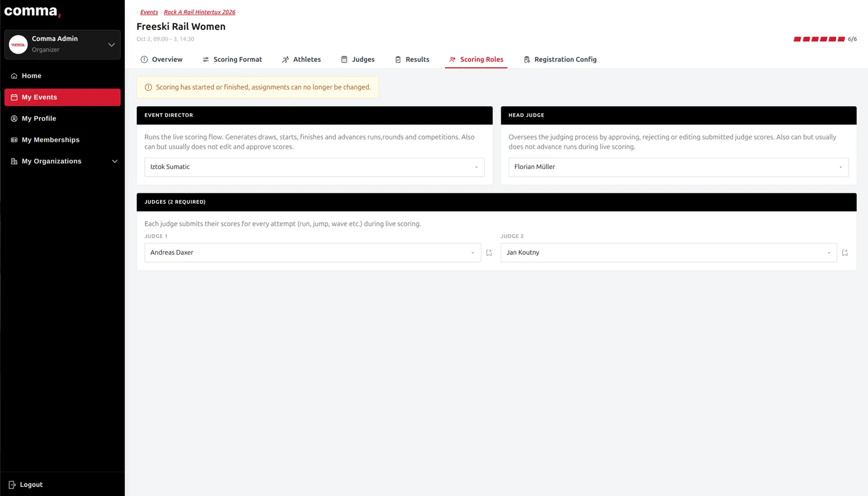Click the Comma Admin avatar logo
The width and height of the screenshot is (868, 496).
(18, 44)
